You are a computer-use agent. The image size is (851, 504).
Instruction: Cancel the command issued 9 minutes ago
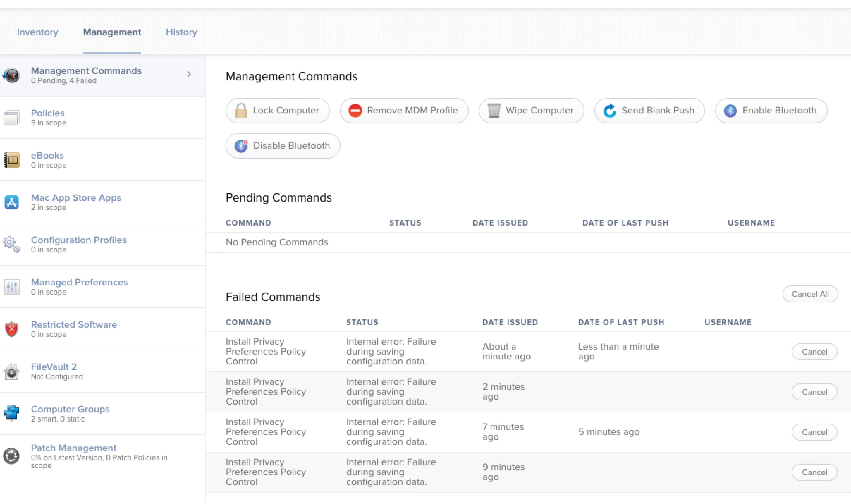click(814, 472)
